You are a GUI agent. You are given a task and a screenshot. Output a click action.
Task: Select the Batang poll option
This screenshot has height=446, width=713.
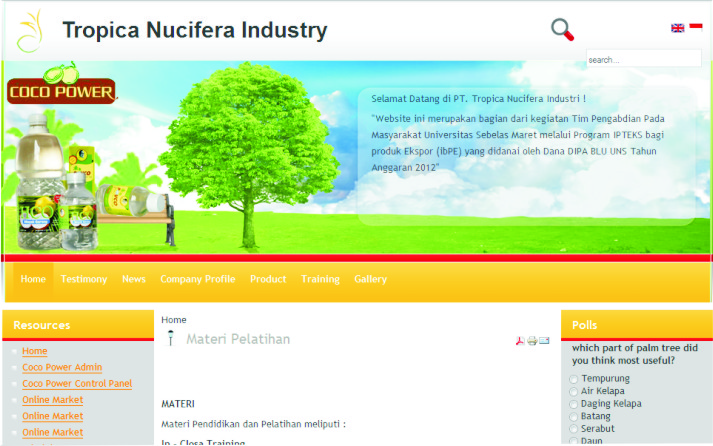[574, 416]
